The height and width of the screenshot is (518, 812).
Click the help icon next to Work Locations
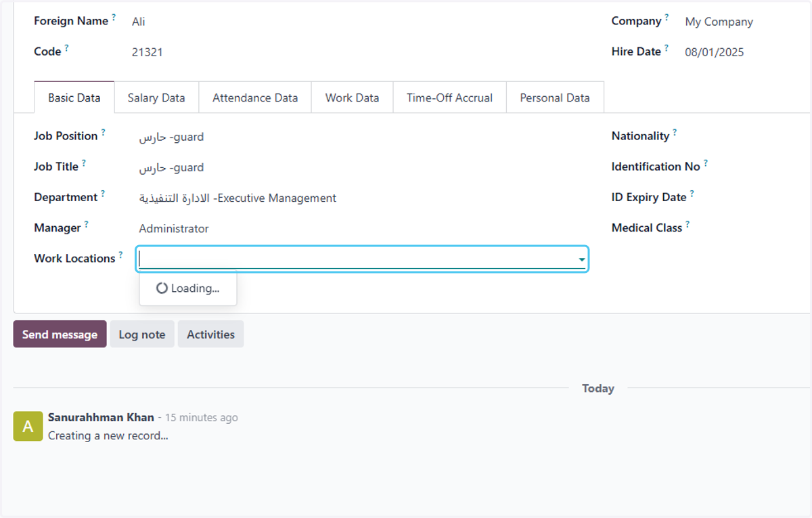(x=120, y=255)
